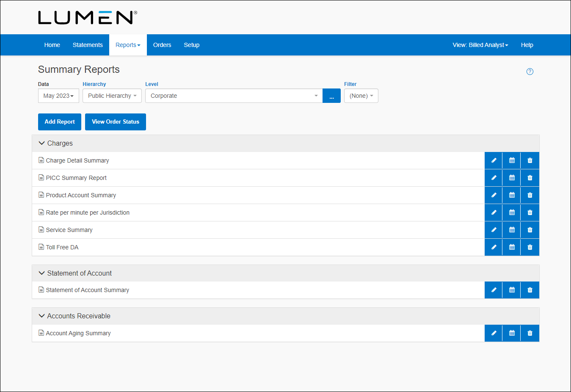
Task: Edit the PICC Summary Report
Action: (493, 178)
